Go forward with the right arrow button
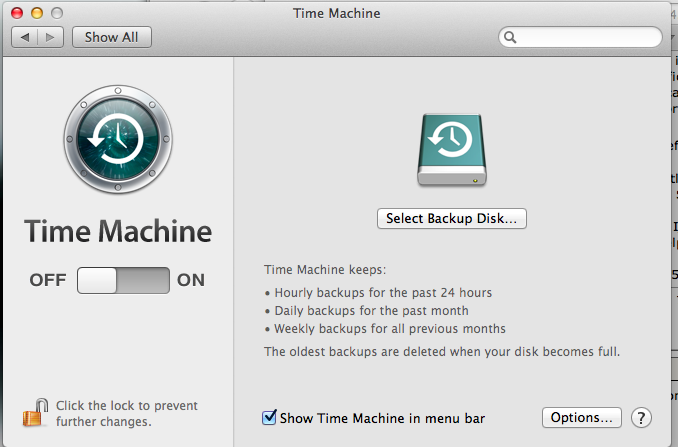 click(51, 37)
